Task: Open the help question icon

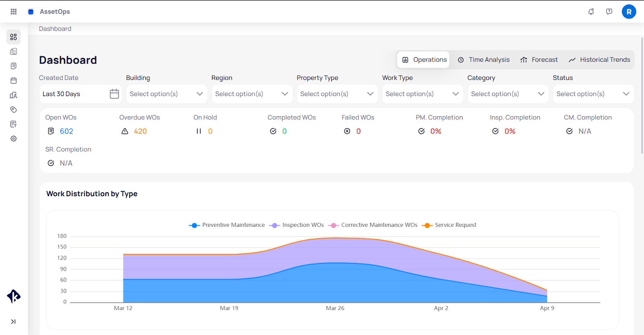Action: click(609, 12)
